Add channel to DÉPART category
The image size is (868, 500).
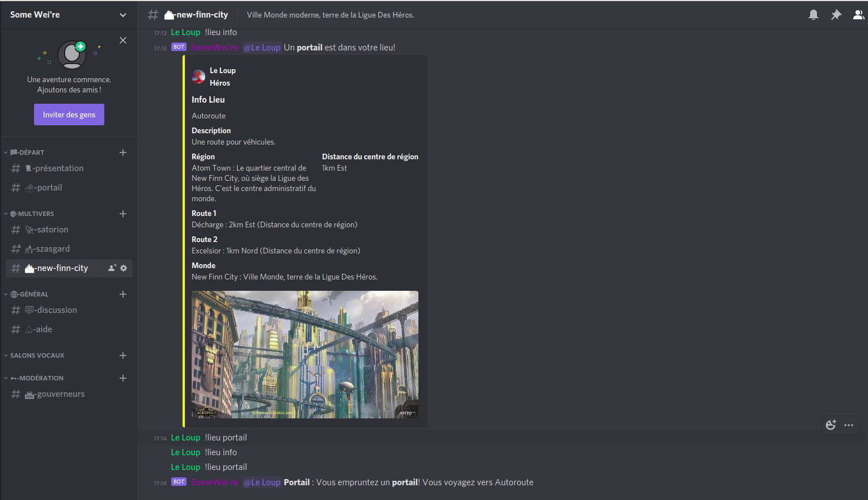click(123, 152)
